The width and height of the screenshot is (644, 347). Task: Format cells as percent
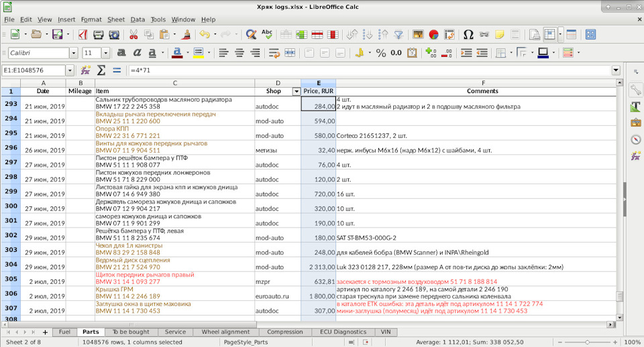click(381, 53)
